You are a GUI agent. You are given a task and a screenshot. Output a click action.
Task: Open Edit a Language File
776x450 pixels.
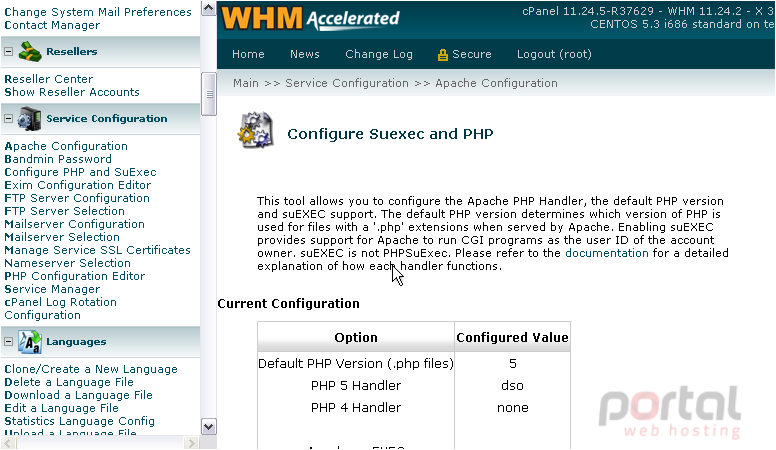(x=61, y=408)
